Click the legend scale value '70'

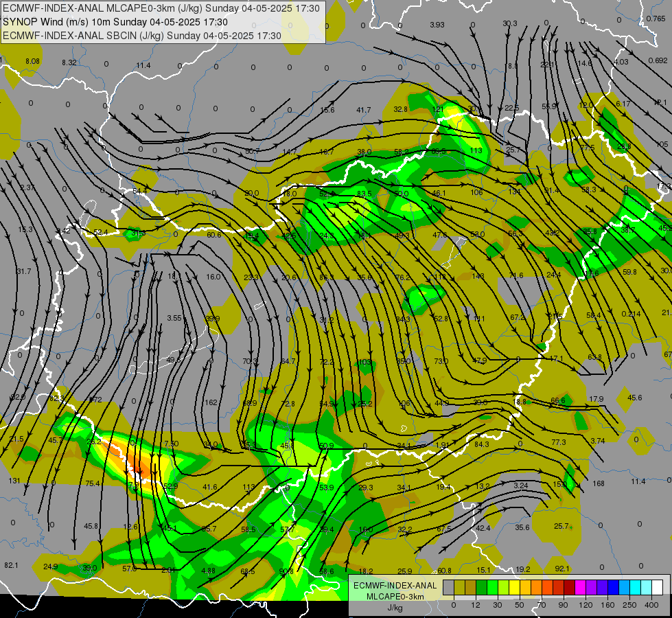click(x=542, y=605)
